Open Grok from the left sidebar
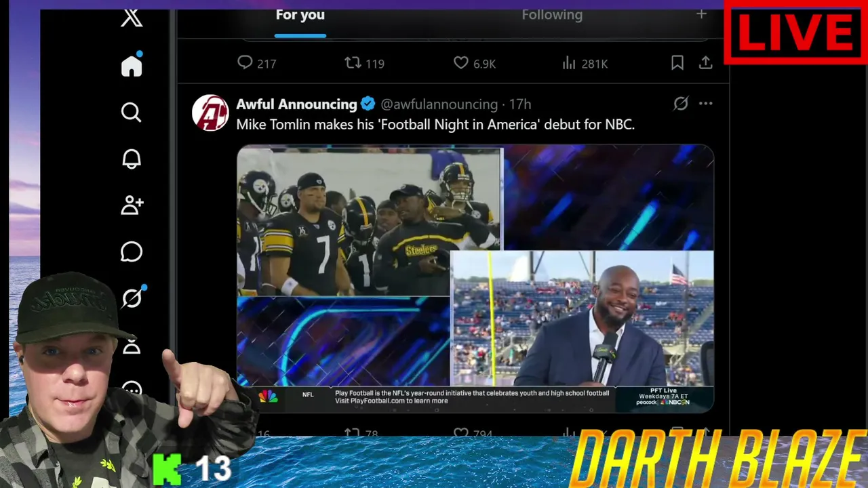The height and width of the screenshot is (488, 868). 132,298
